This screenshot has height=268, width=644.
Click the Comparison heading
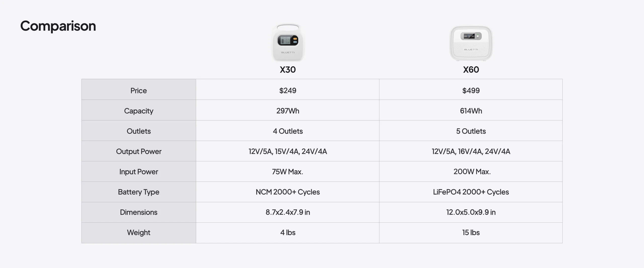click(x=58, y=26)
